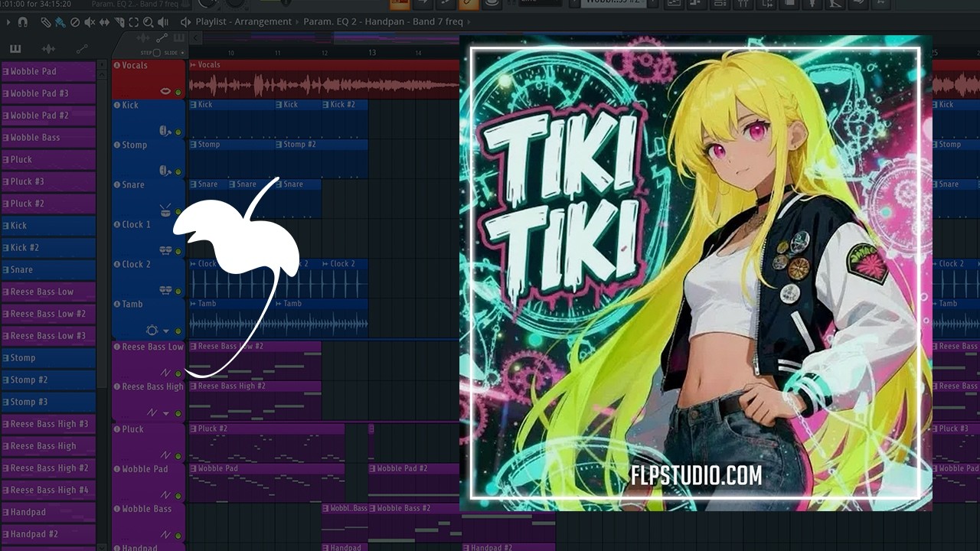Open the Reese Bass High track dropdown arrow

click(x=166, y=414)
